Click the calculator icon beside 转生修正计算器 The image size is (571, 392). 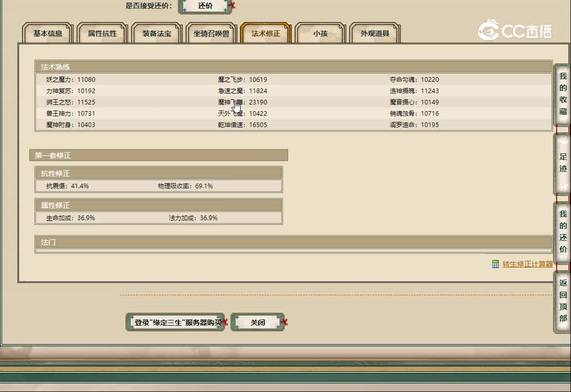click(x=495, y=264)
